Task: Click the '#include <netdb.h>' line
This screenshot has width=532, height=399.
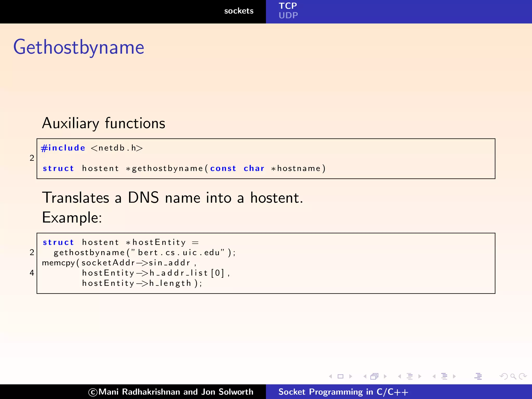Action: point(92,148)
